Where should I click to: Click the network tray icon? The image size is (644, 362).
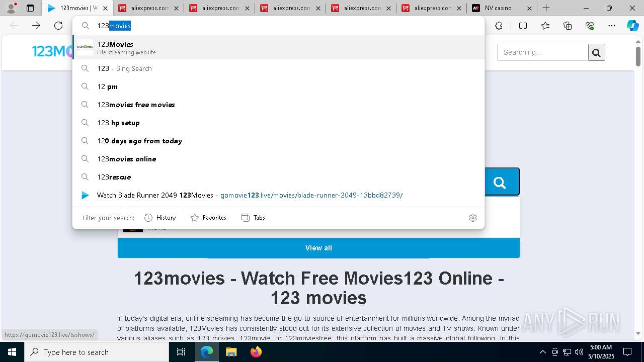[567, 352]
